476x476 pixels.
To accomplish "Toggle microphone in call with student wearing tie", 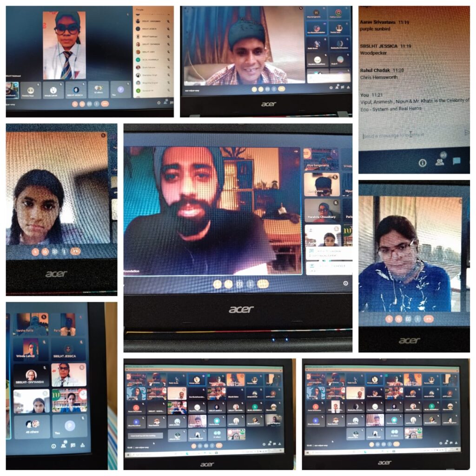I will click(x=75, y=104).
